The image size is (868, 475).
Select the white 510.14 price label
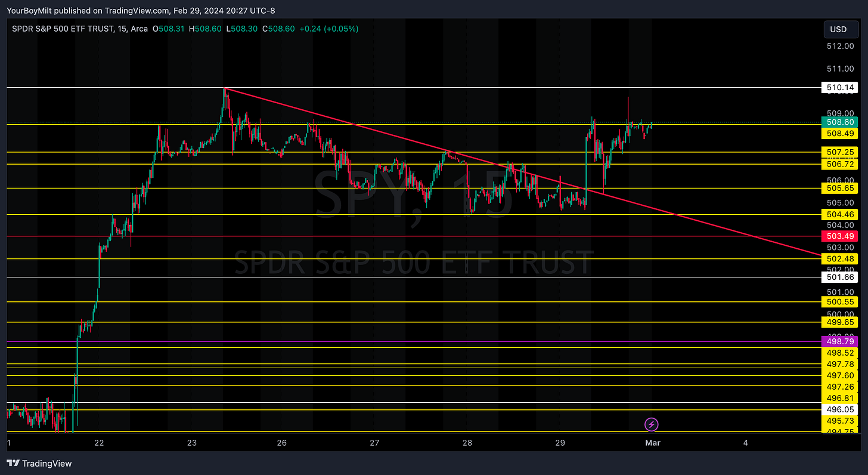pyautogui.click(x=840, y=88)
